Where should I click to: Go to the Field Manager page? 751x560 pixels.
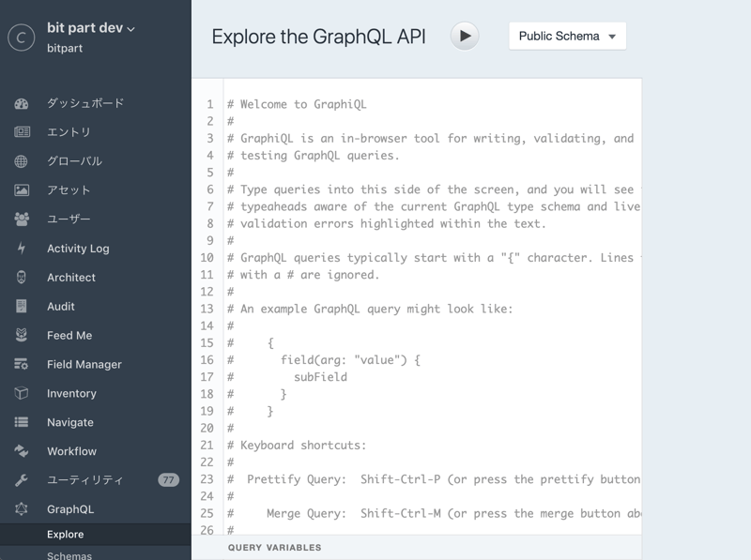(84, 364)
